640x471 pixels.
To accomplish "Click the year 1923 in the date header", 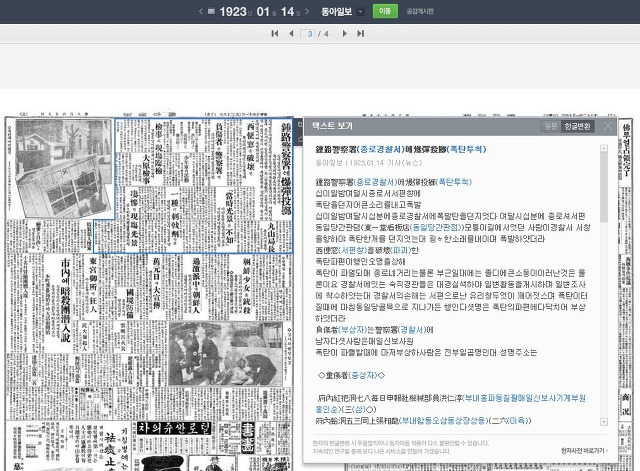I will tap(233, 11).
